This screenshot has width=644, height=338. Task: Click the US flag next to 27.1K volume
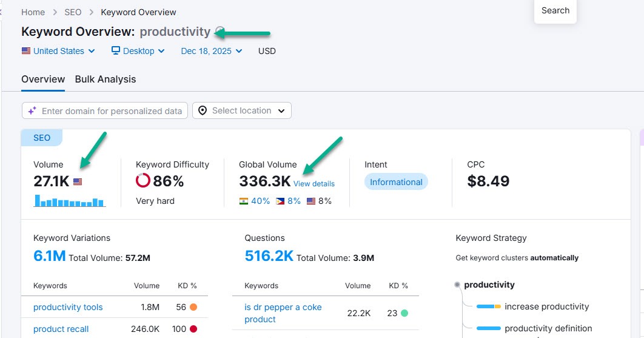[78, 181]
